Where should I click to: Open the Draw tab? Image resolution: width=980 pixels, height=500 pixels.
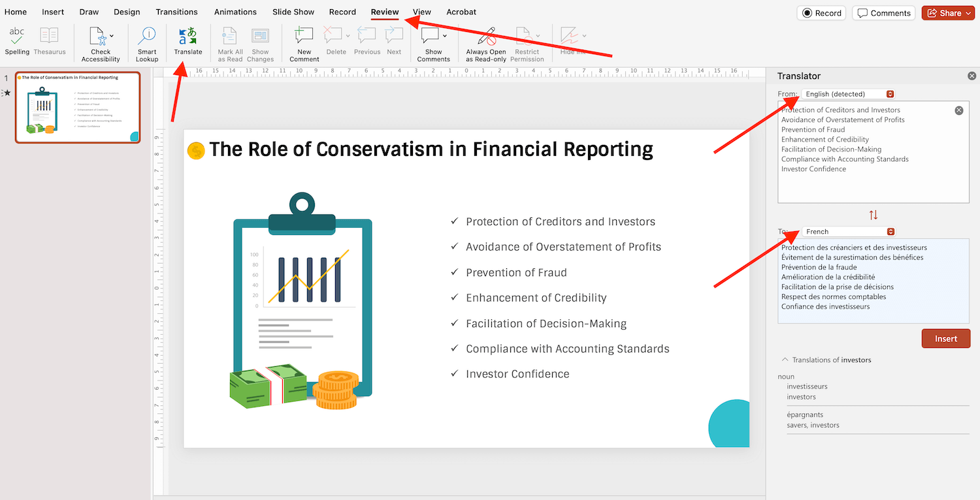click(x=89, y=12)
